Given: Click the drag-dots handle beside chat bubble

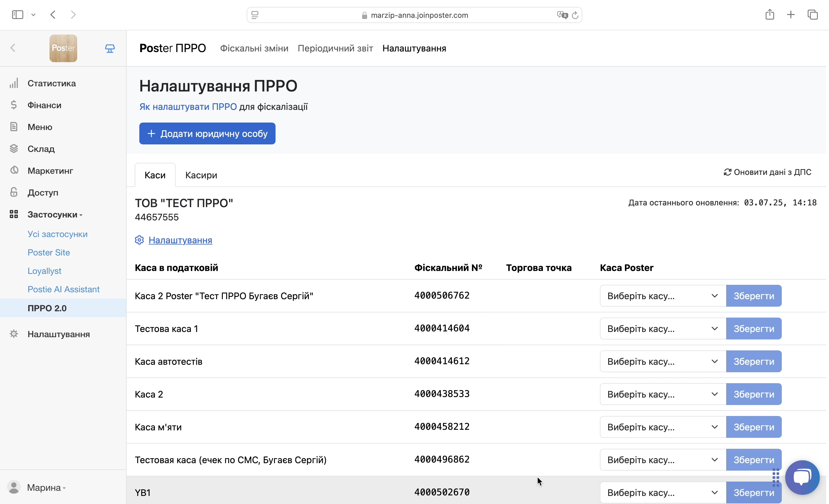Looking at the screenshot, I should 776,478.
